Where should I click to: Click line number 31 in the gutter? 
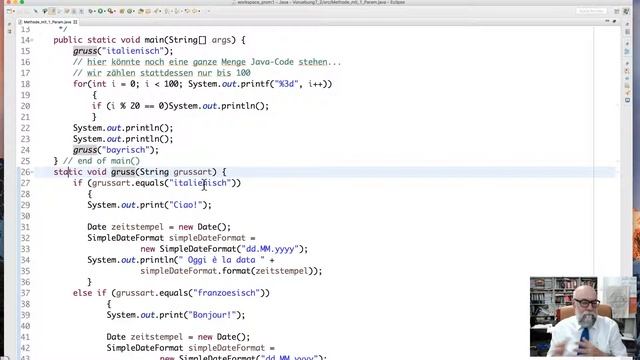pos(25,227)
